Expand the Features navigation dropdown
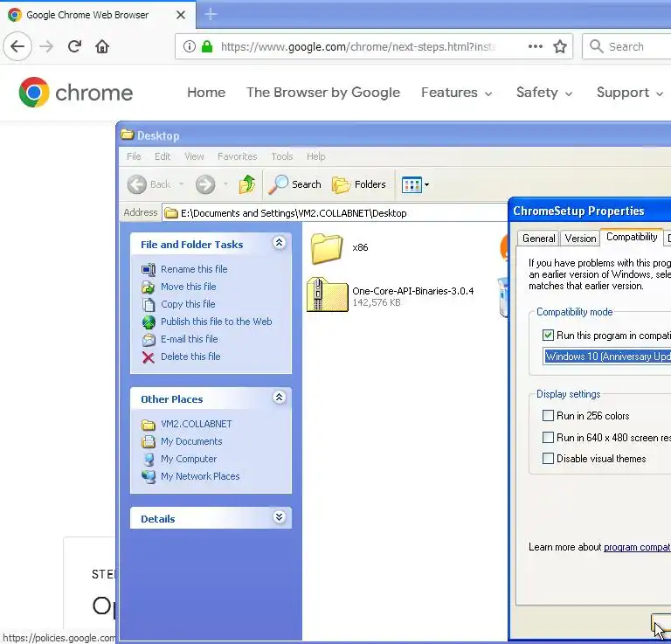The width and height of the screenshot is (671, 644). point(457,93)
